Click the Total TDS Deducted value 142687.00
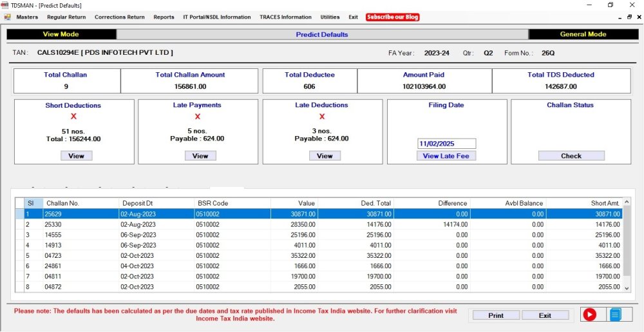This screenshot has height=332, width=644. pos(561,86)
